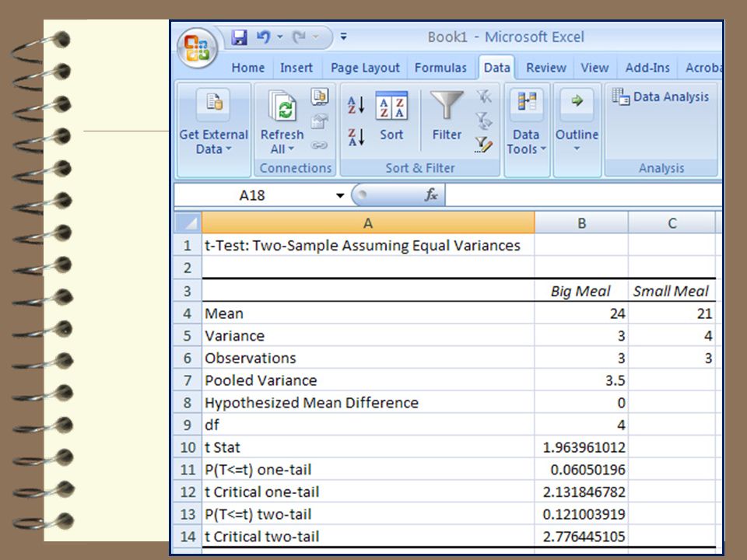The image size is (747, 560).
Task: Sort Z to A descending
Action: coord(356,137)
